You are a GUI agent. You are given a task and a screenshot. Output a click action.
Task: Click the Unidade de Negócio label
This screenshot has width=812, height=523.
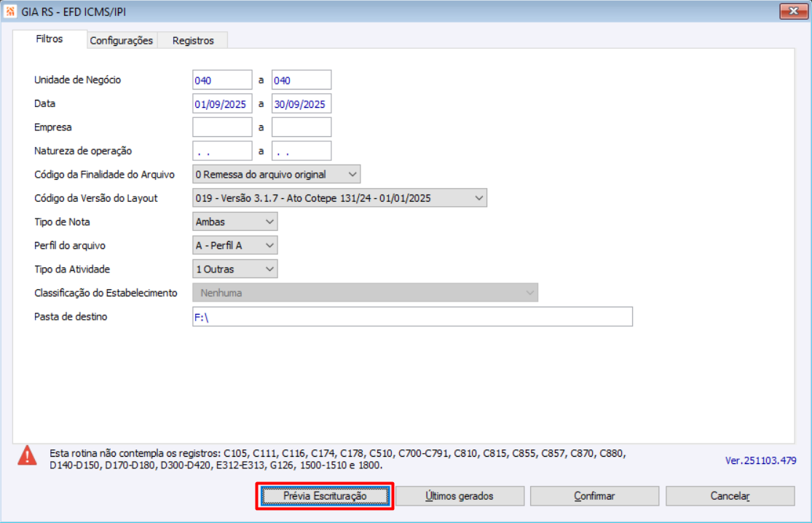point(78,79)
